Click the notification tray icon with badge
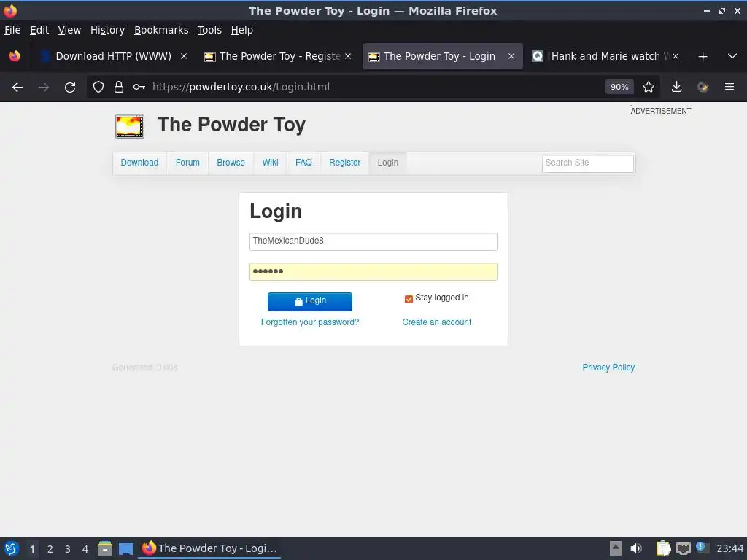The height and width of the screenshot is (560, 747). (x=702, y=548)
